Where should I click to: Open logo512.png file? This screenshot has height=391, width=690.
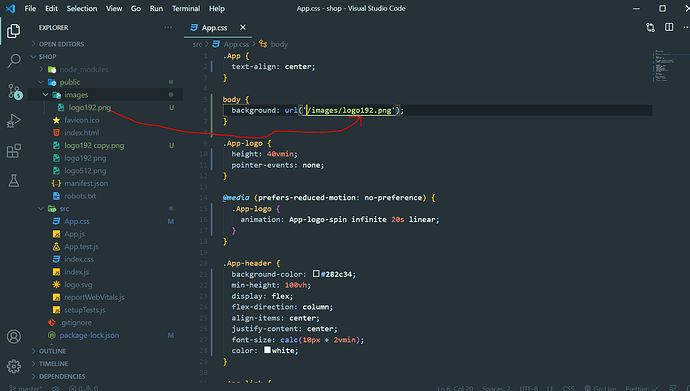pos(85,171)
